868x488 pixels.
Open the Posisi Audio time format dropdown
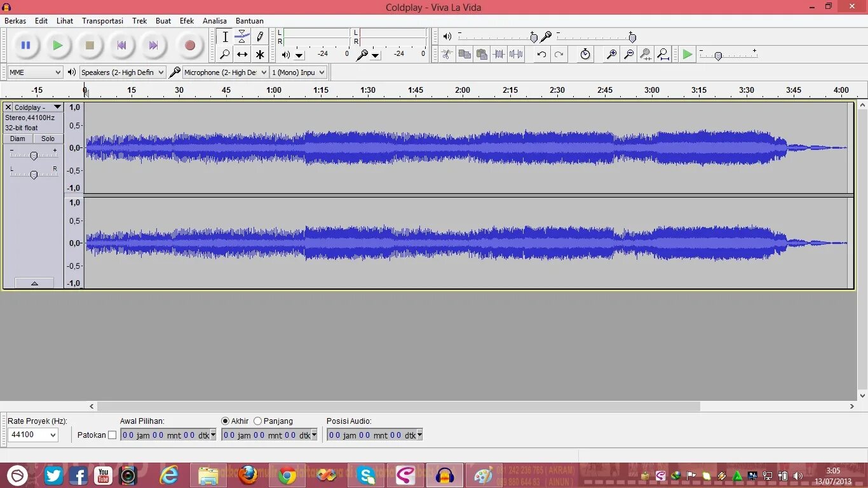click(419, 435)
